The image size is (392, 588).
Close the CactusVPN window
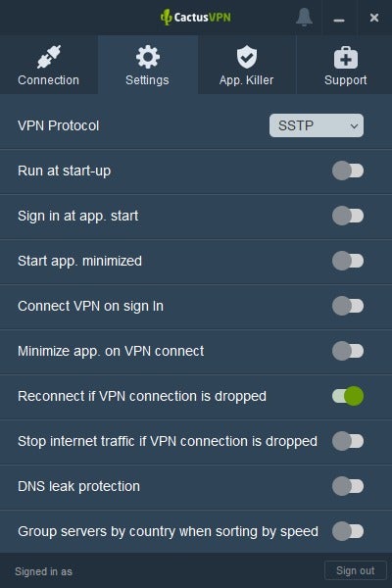point(374,18)
